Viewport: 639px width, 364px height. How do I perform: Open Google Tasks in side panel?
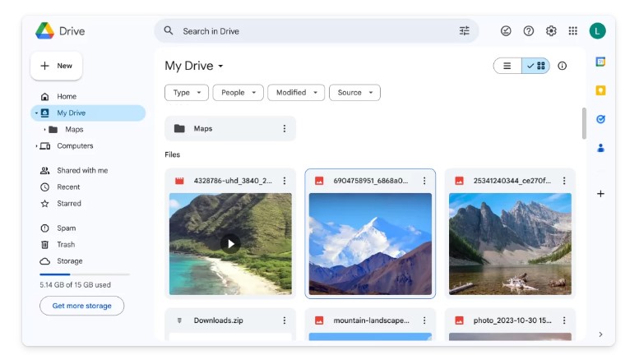tap(600, 119)
